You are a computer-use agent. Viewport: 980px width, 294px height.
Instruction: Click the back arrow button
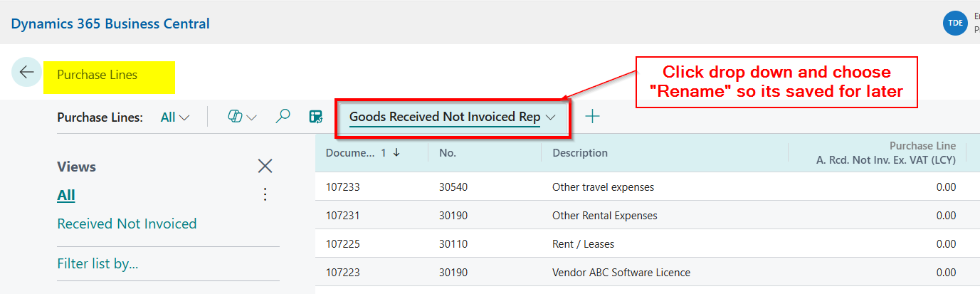click(26, 73)
